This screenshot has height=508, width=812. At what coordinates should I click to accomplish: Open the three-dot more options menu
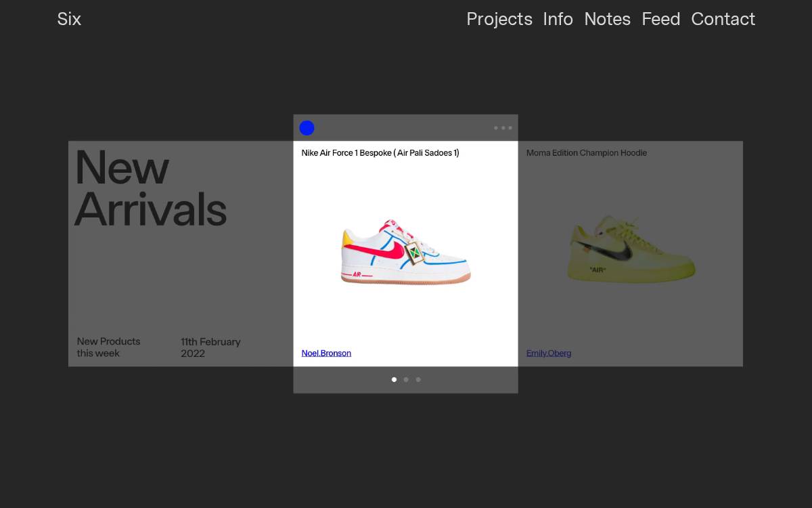click(503, 128)
